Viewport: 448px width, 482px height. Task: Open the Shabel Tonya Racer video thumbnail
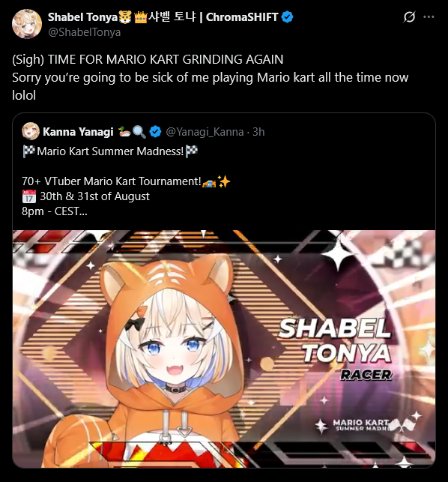pos(224,349)
